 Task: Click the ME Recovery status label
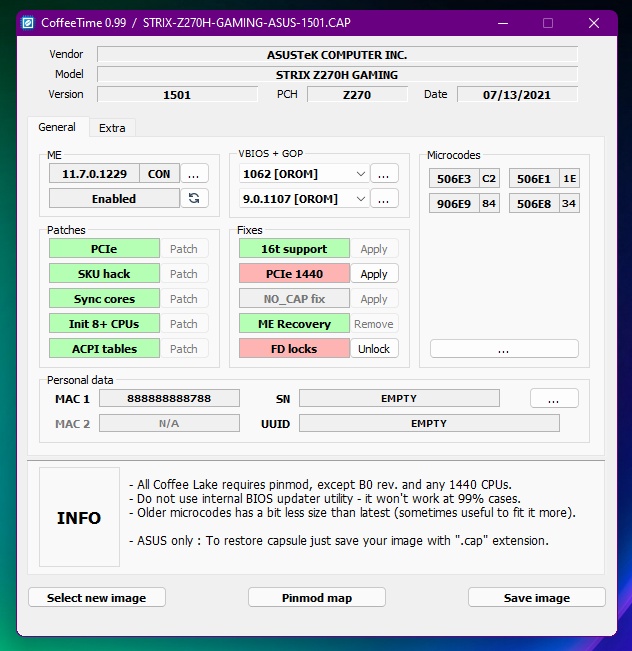(x=294, y=323)
